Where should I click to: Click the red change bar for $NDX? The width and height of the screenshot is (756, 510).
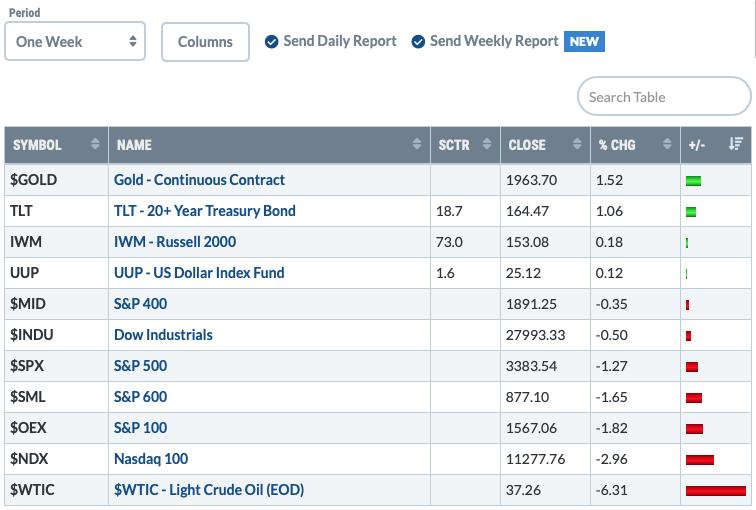pyautogui.click(x=700, y=460)
